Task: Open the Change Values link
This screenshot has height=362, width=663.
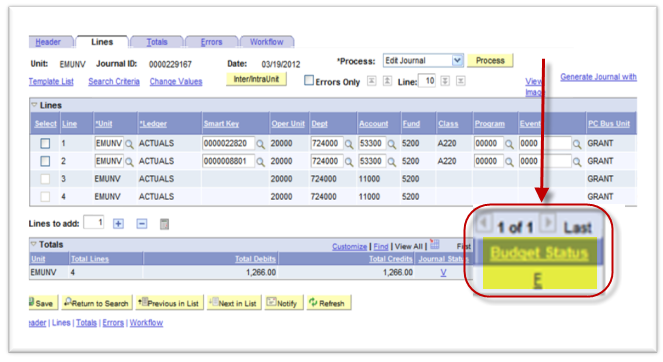Action: (x=176, y=81)
